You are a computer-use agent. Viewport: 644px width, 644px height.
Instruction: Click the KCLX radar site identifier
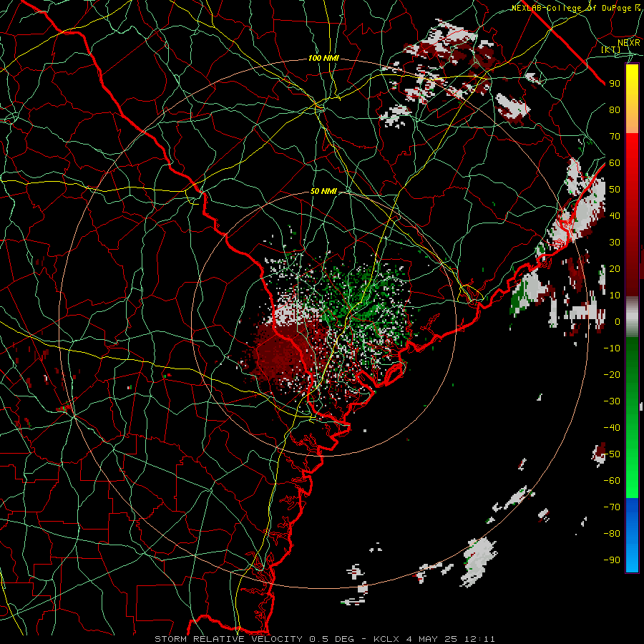point(386,639)
